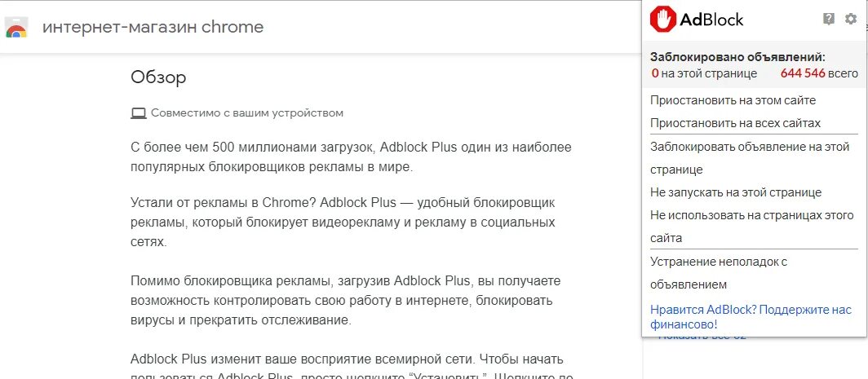Viewport: 868px width, 379px height.
Task: Click the '644 546 всего' total counter
Action: tap(819, 73)
